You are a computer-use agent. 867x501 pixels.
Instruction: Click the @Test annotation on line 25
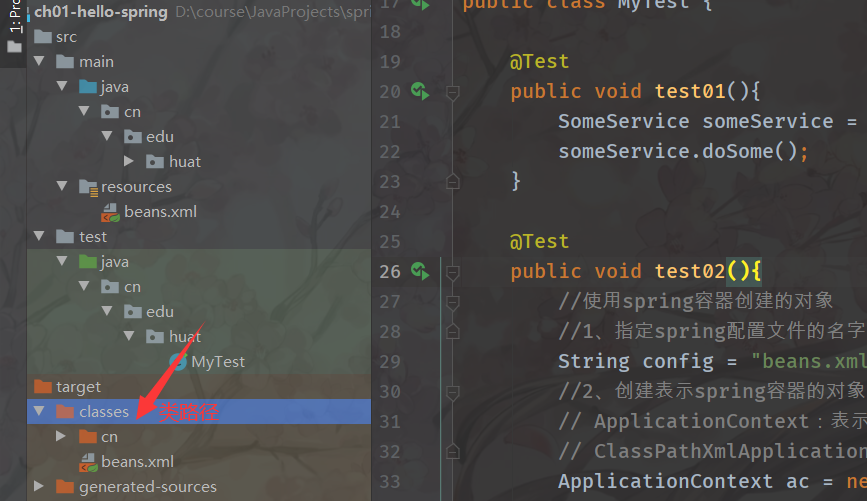[x=539, y=241]
